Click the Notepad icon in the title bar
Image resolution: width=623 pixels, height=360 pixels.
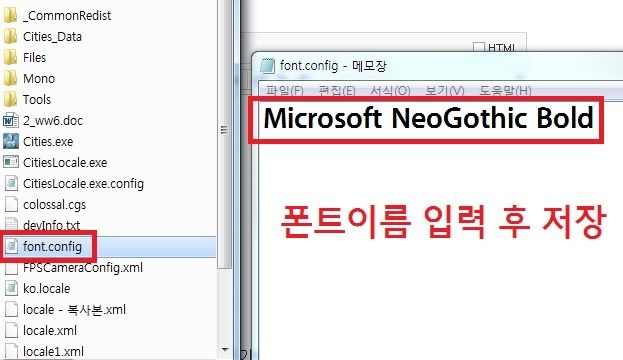(267, 66)
